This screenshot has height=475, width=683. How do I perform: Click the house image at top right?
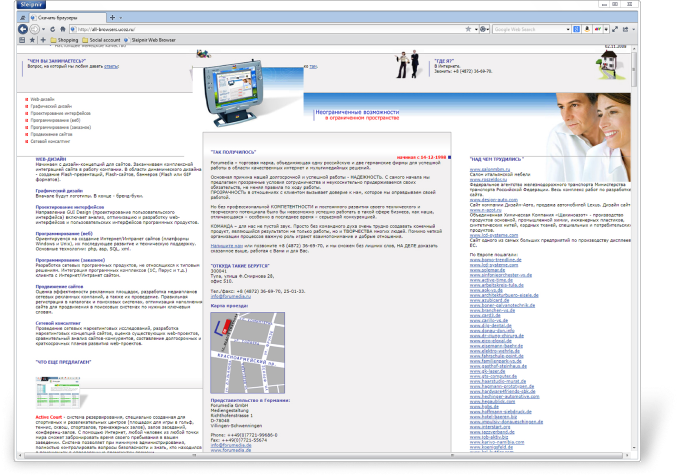click(x=610, y=65)
